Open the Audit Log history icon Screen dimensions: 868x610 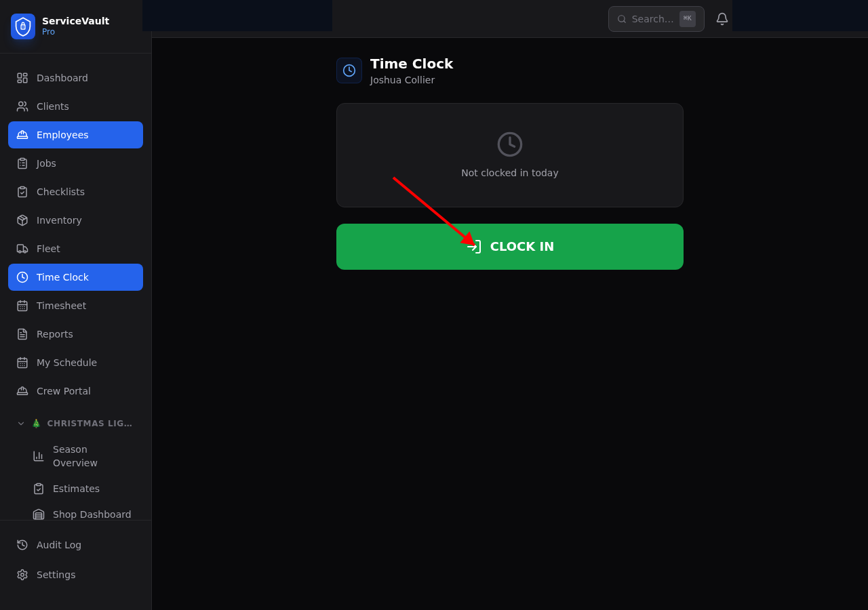tap(21, 545)
